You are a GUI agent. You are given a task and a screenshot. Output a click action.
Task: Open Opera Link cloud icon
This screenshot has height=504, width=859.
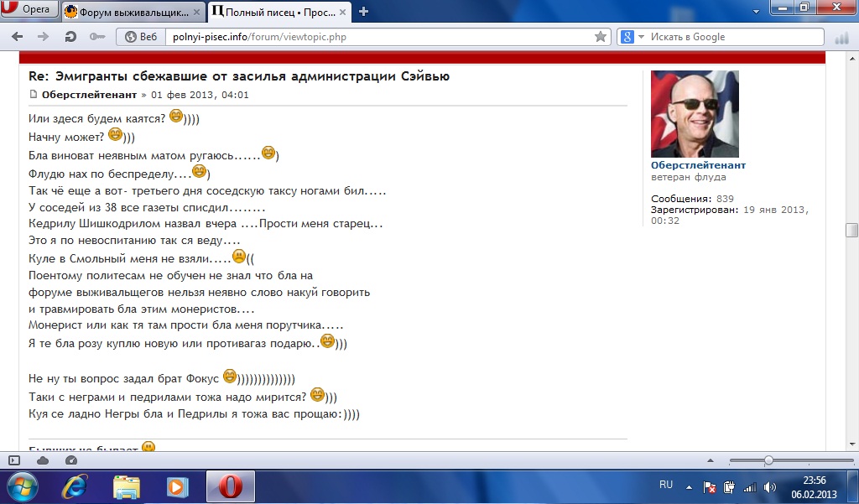tap(43, 460)
